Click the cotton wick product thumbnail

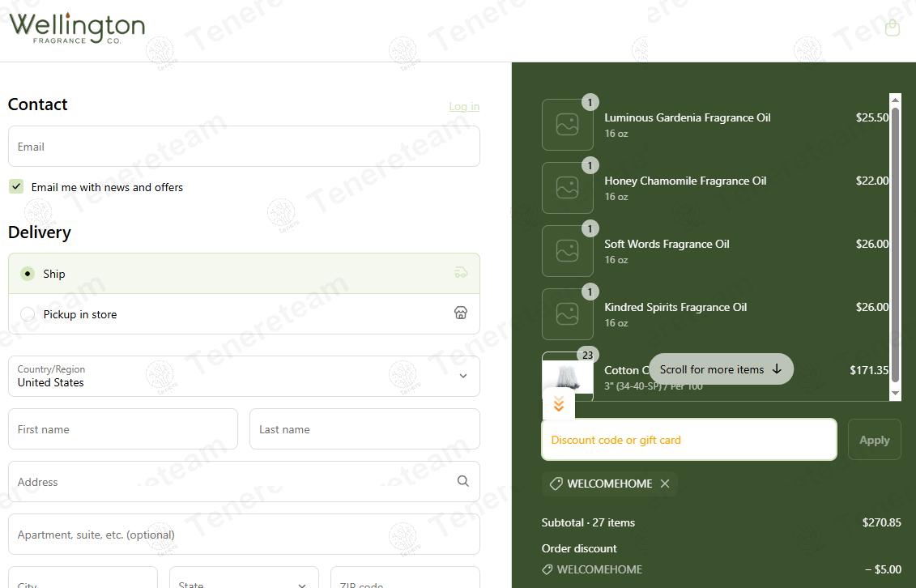pyautogui.click(x=567, y=376)
